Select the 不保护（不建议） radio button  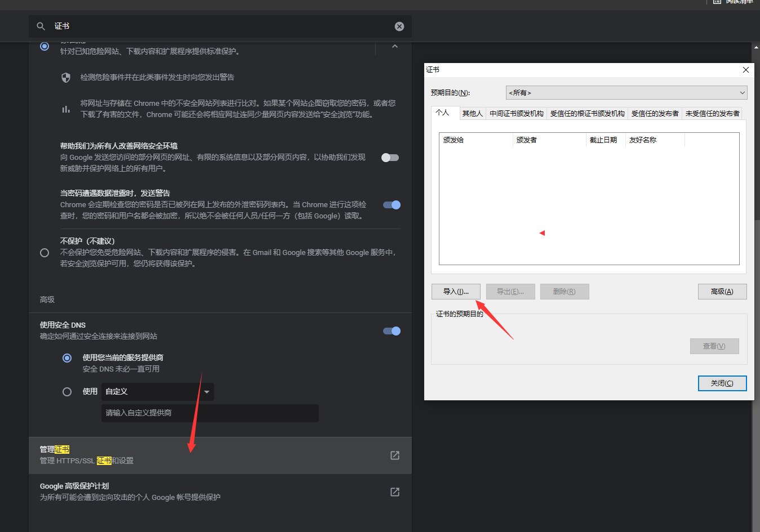point(45,253)
